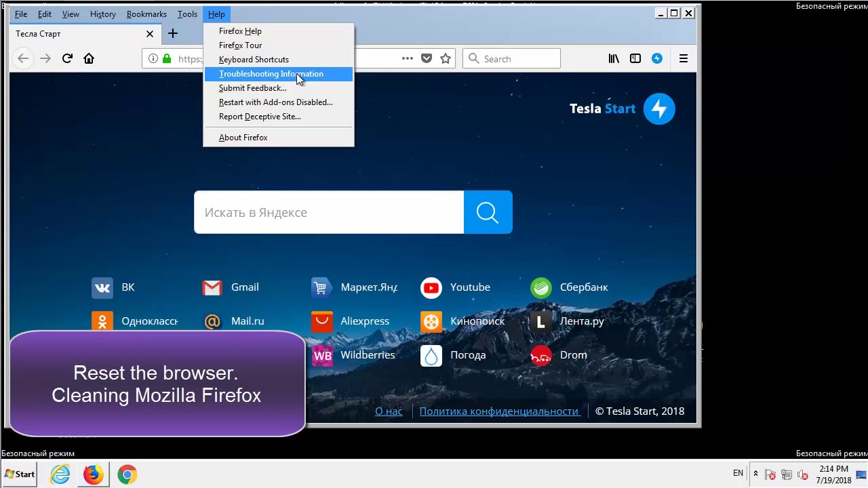Screen dimensions: 868x488
Task: Select About Firefox entry
Action: click(x=279, y=138)
